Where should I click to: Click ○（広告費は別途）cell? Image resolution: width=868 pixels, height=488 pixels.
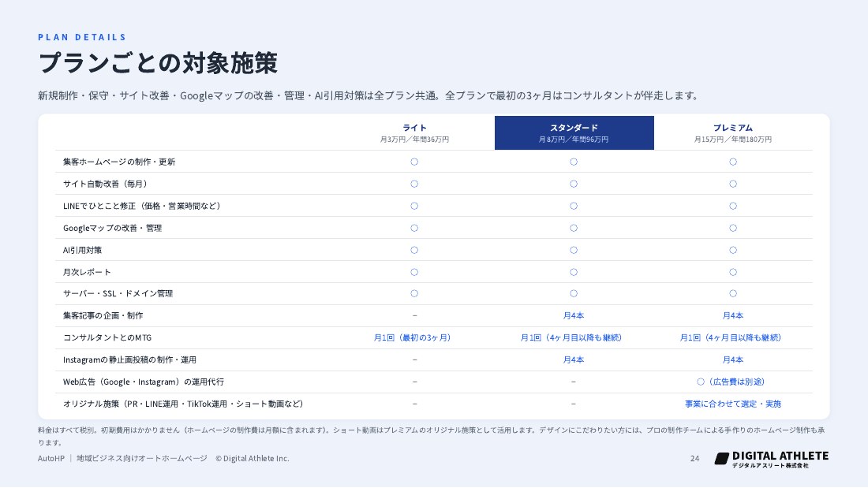tap(733, 382)
